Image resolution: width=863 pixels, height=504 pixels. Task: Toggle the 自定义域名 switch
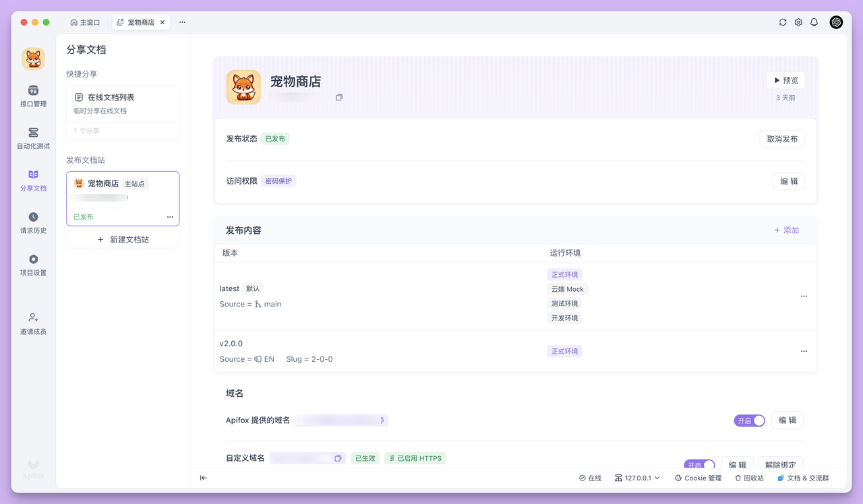click(699, 465)
